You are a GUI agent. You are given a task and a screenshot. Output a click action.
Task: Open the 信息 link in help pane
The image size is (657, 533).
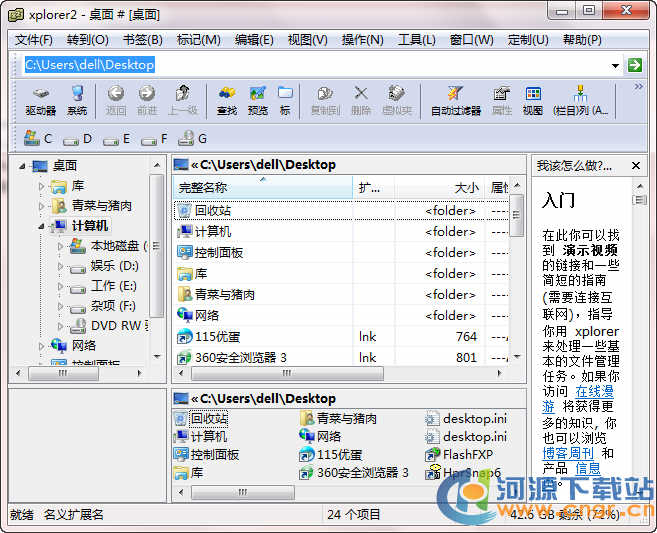click(x=588, y=468)
